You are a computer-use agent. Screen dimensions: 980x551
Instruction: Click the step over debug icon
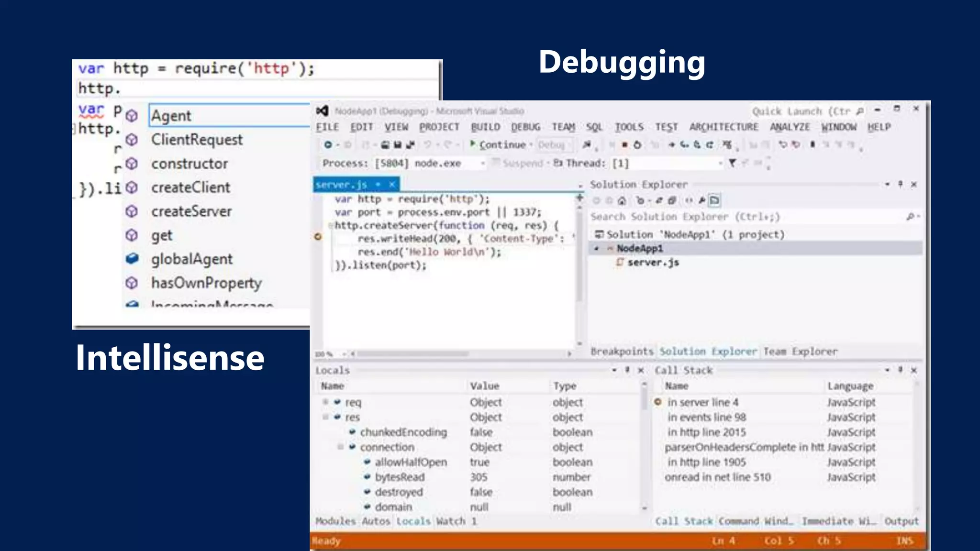[x=697, y=144]
